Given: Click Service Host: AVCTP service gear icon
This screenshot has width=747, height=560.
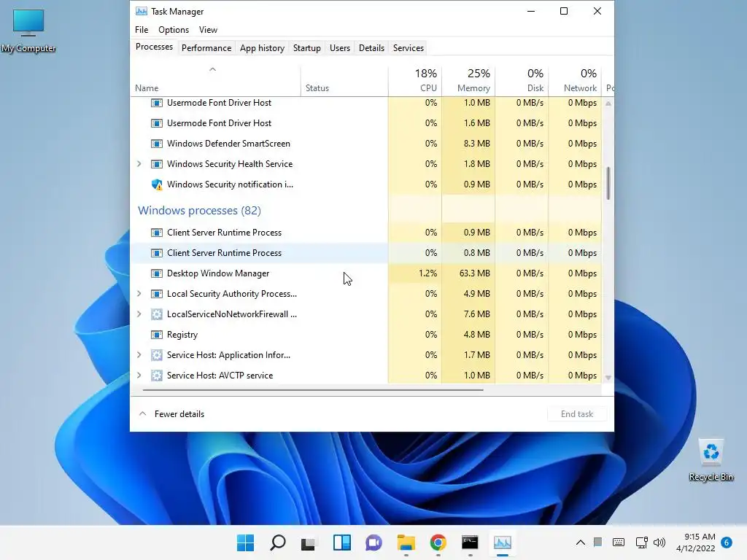Looking at the screenshot, I should tap(157, 376).
